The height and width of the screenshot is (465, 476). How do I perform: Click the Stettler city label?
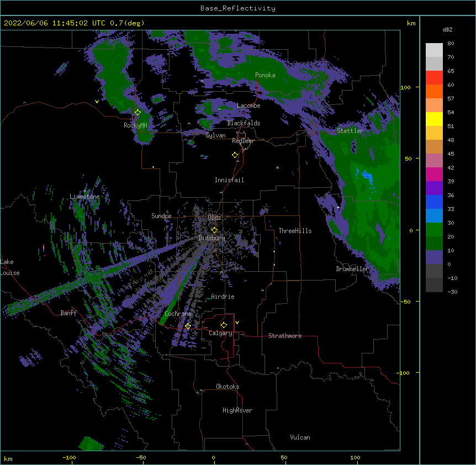(350, 131)
